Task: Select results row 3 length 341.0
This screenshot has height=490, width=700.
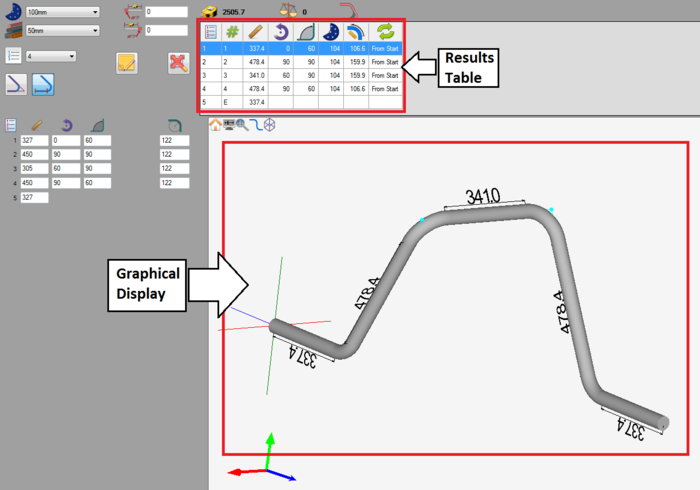Action: click(x=301, y=75)
